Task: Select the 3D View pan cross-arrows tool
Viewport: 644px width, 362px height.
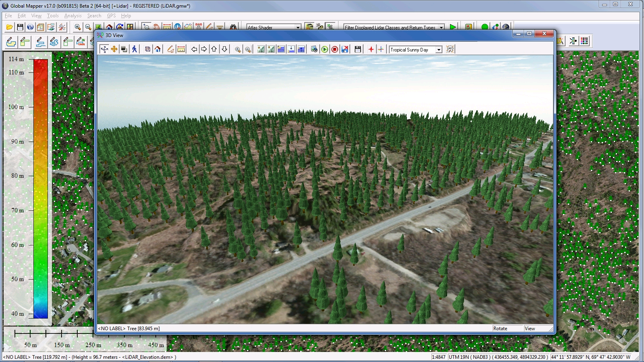Action: coord(104,49)
